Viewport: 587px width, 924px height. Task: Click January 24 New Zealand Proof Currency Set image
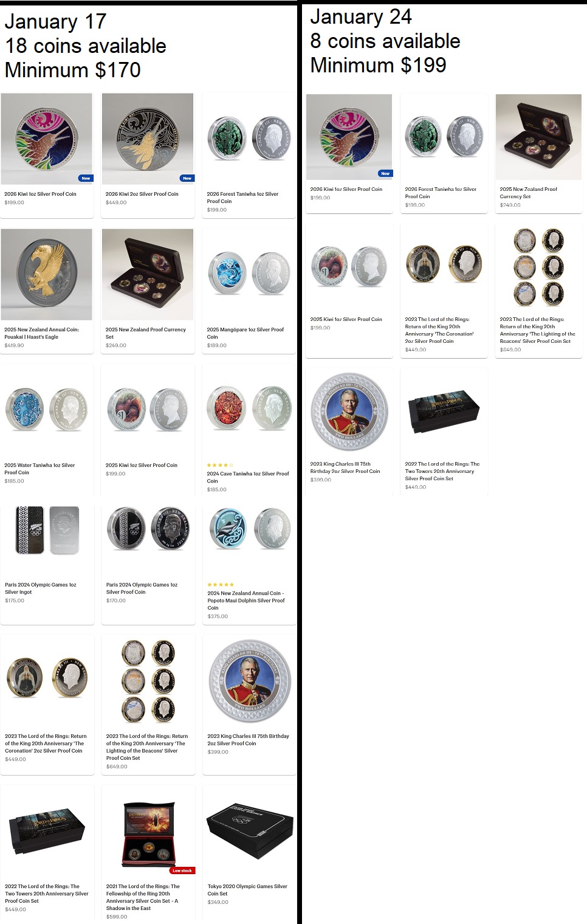click(x=538, y=137)
